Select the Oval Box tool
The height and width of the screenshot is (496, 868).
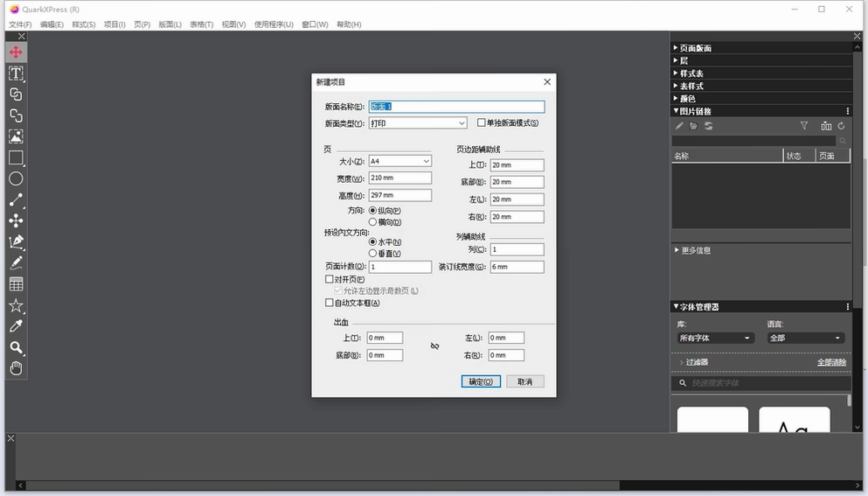[x=16, y=179]
